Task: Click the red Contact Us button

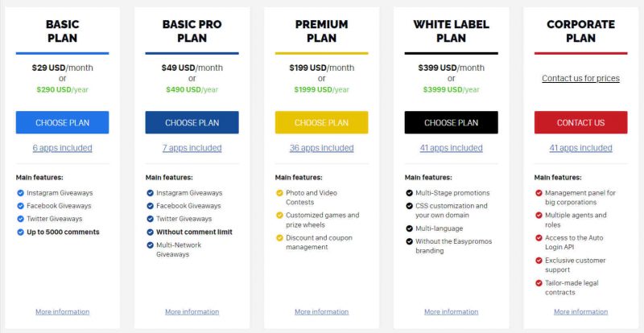Action: click(580, 122)
